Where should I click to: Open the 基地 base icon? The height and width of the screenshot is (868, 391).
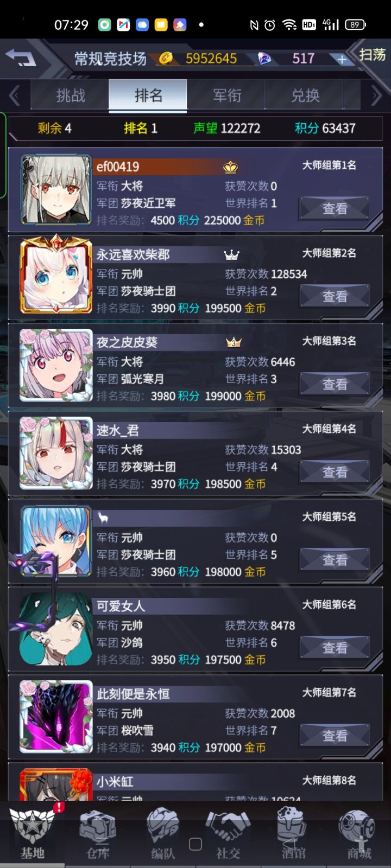(33, 833)
